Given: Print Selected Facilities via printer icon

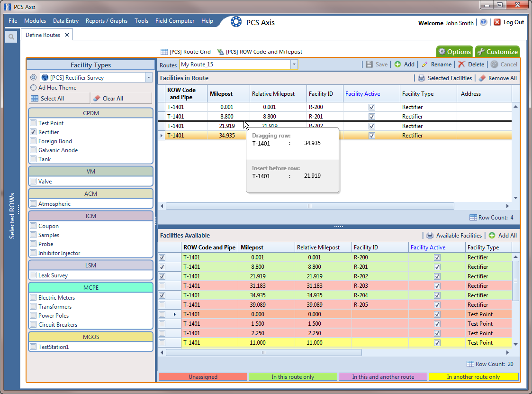Looking at the screenshot, I should point(422,78).
